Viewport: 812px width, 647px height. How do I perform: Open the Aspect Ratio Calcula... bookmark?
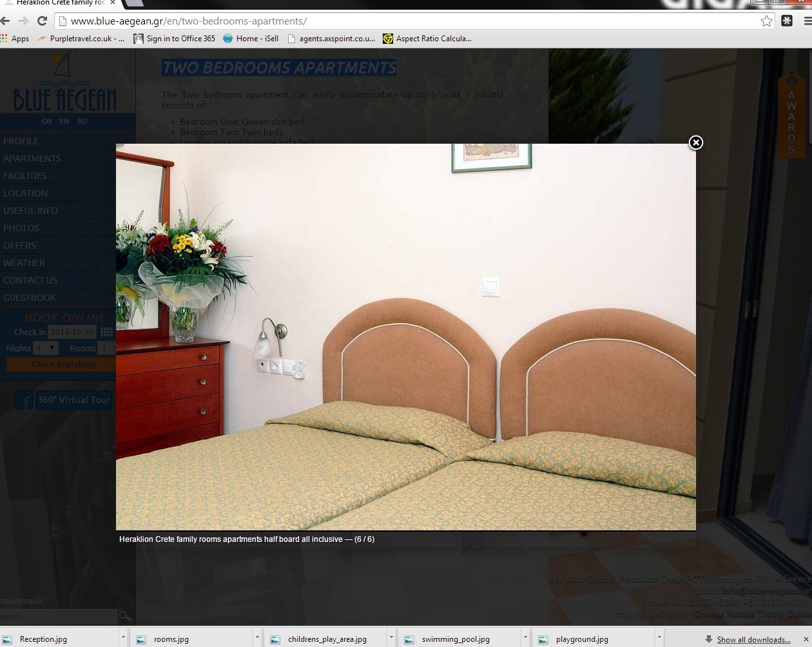[x=427, y=39]
